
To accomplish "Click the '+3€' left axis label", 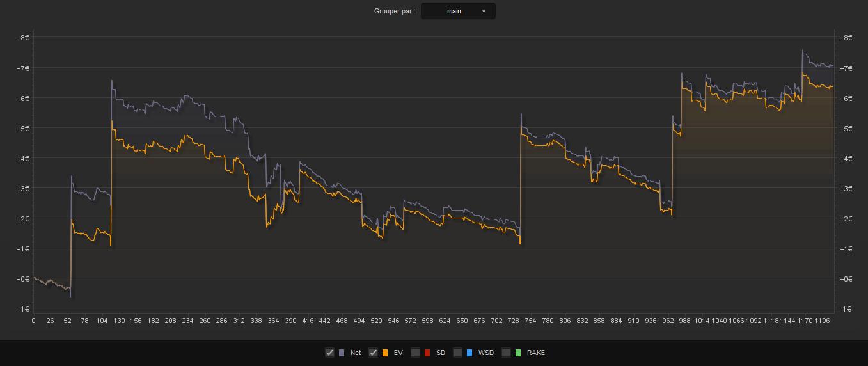I will point(23,189).
